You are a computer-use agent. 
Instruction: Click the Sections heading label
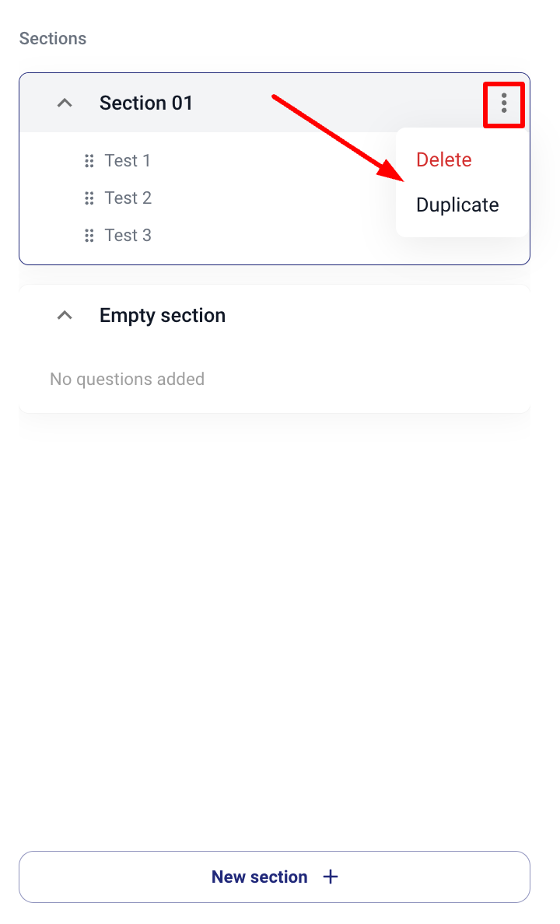coord(53,38)
